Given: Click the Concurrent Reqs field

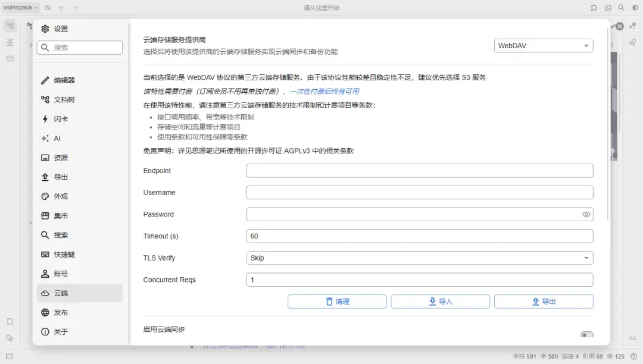Looking at the screenshot, I should point(420,280).
